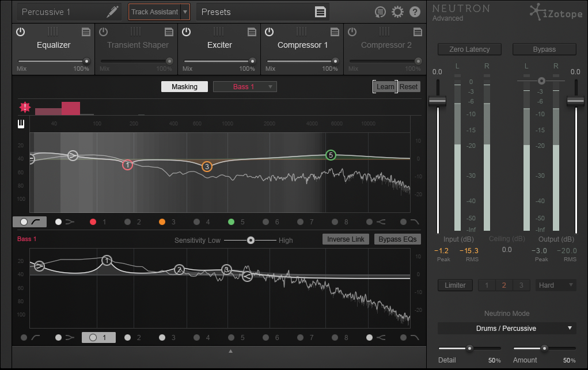Select upper EQ band 7
Viewport: 588px width, 370px height.
[306, 222]
